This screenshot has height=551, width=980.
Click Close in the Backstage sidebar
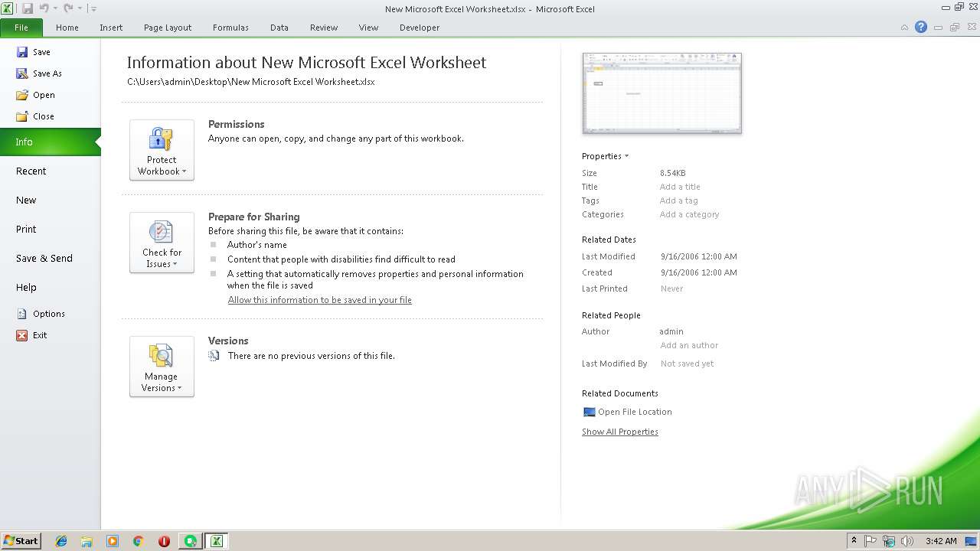tap(35, 116)
